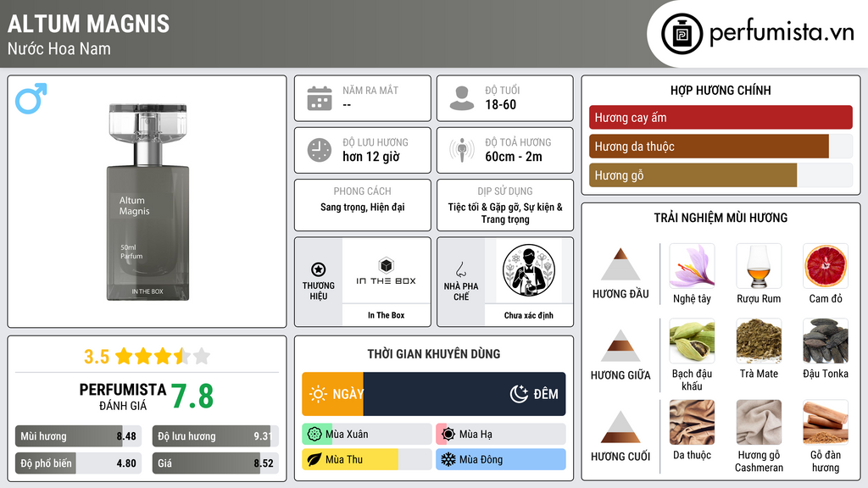
Task: Select the Đậu Tonka note image
Action: (x=826, y=341)
